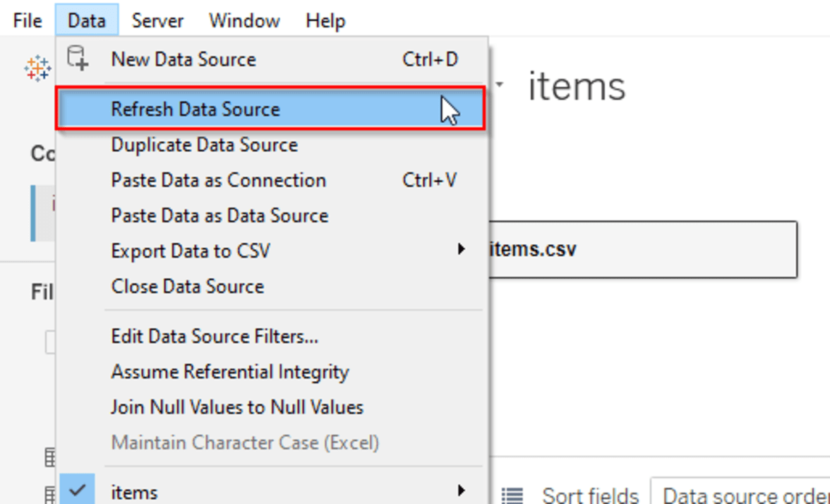Open Edit Data Source Filters
The height and width of the screenshot is (504, 830).
click(215, 336)
